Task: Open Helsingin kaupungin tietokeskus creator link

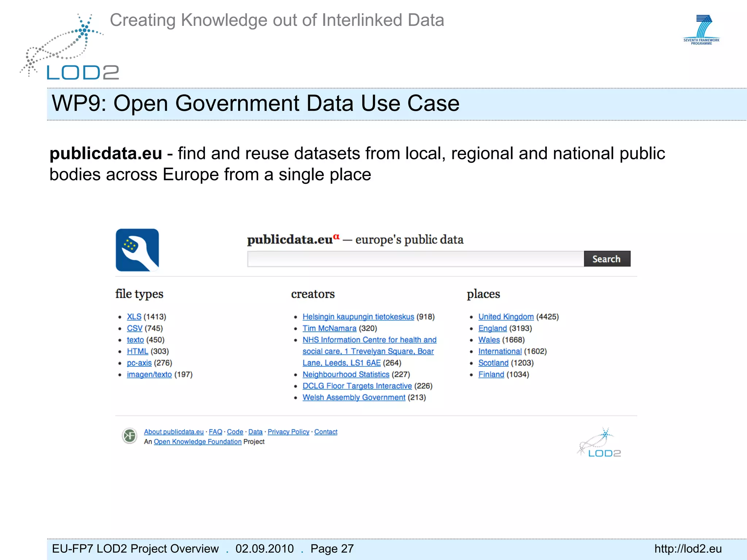Action: (358, 317)
